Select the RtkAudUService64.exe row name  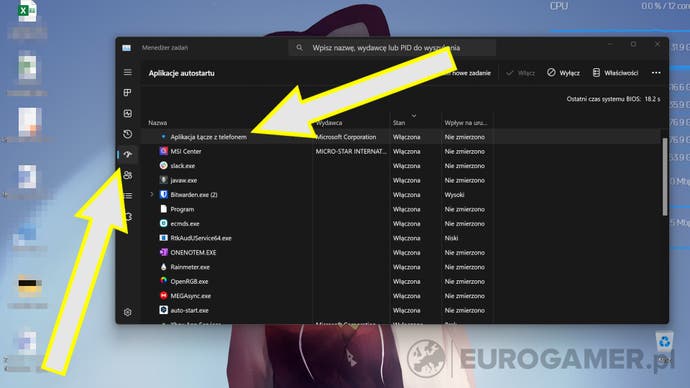201,238
